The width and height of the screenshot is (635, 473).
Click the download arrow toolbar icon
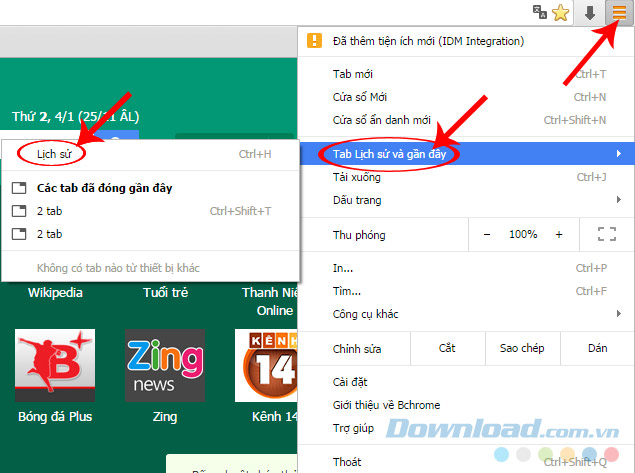coord(590,13)
